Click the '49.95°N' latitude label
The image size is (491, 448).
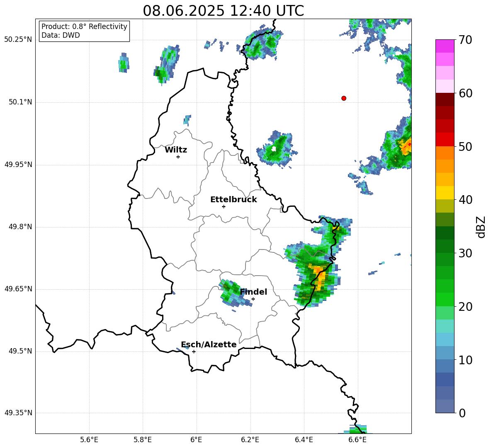point(18,164)
